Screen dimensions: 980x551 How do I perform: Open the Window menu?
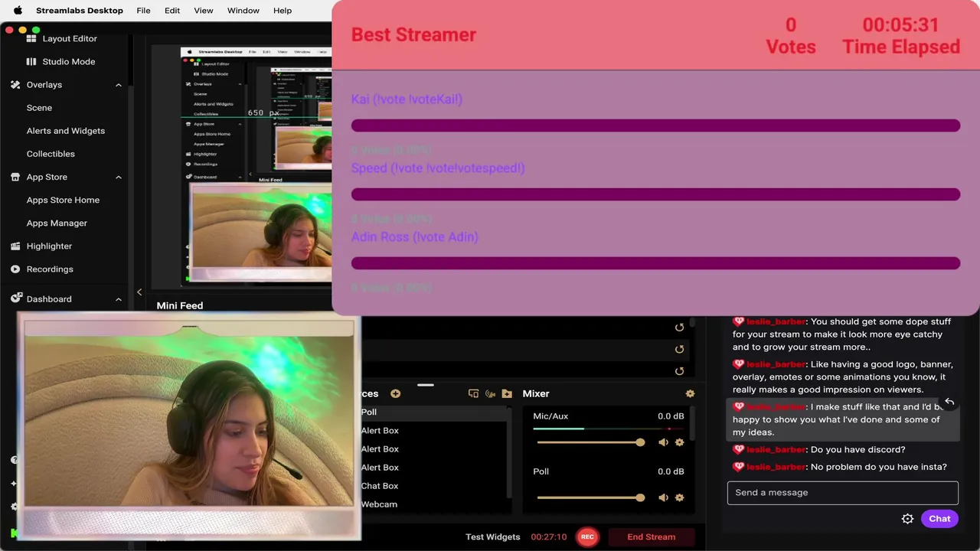click(243, 11)
